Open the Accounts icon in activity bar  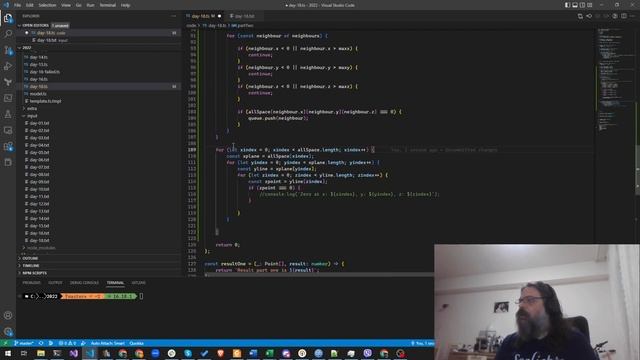[8, 316]
